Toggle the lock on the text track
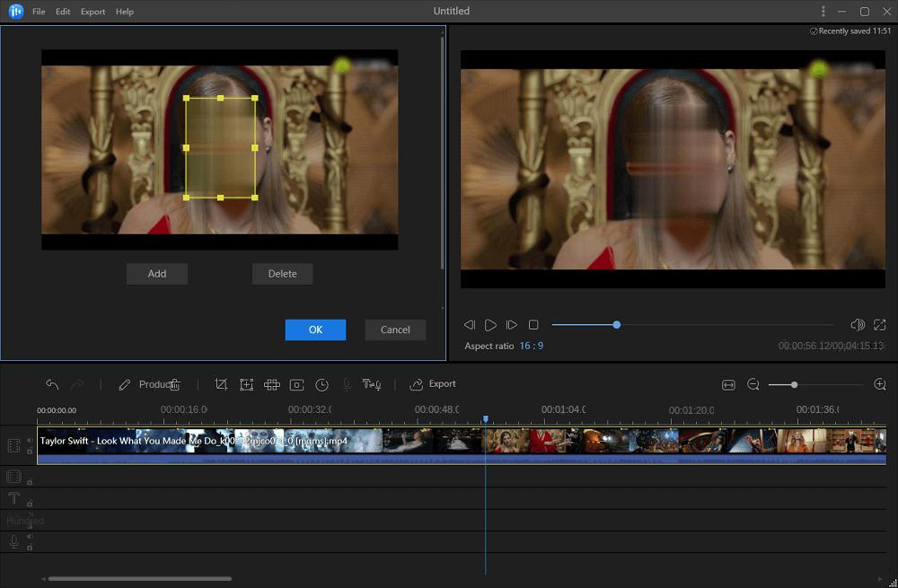This screenshot has width=898, height=588. coord(30,504)
